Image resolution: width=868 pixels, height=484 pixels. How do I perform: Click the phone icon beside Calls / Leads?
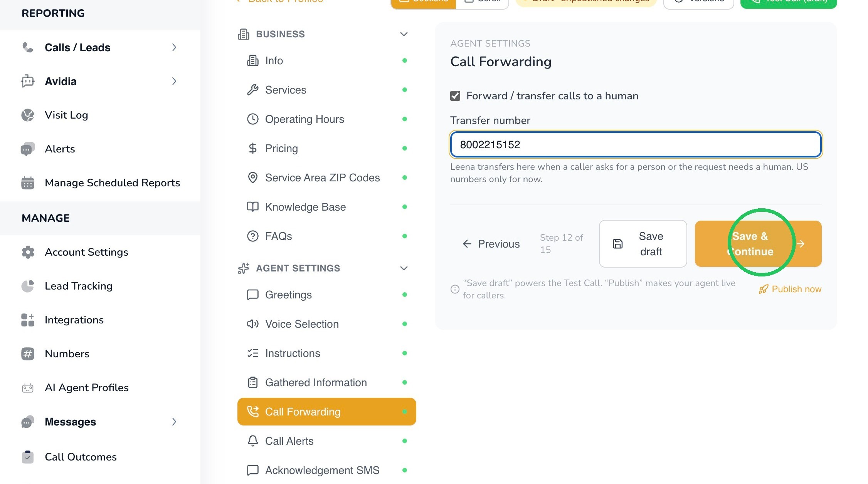click(27, 47)
